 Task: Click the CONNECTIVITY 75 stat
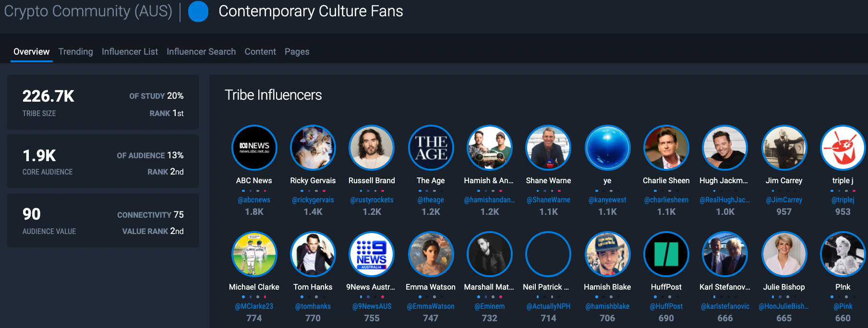150,215
